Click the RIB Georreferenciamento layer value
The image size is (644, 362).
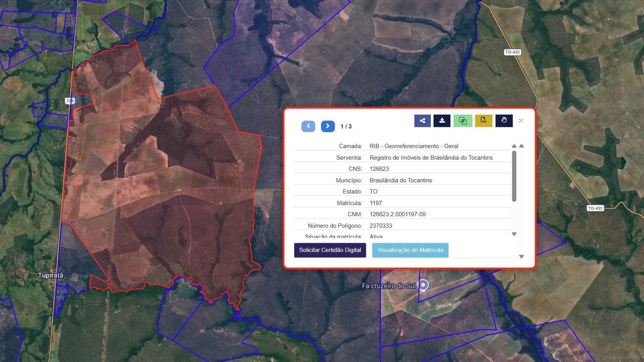(x=414, y=146)
